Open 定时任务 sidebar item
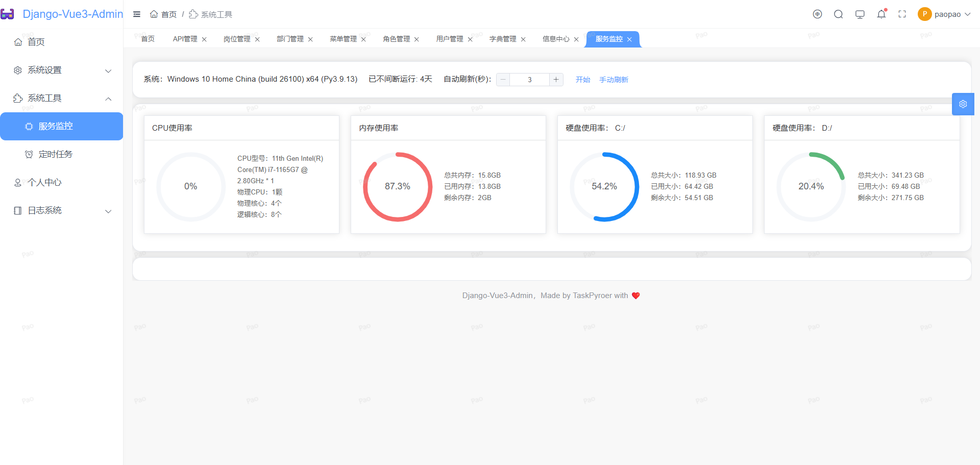 pyautogui.click(x=61, y=154)
